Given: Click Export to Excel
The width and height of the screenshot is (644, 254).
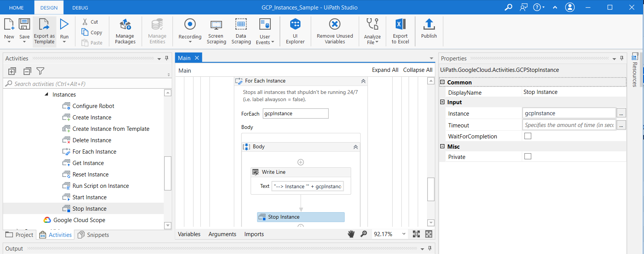Looking at the screenshot, I should (400, 31).
